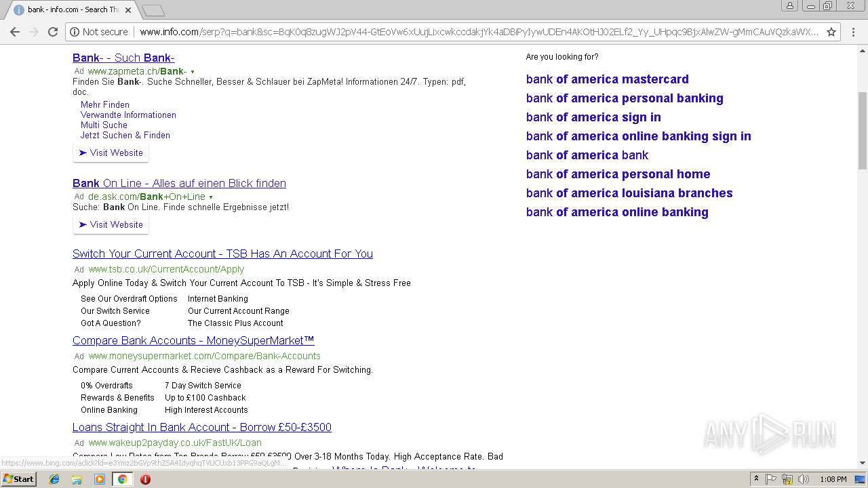The image size is (868, 488).
Task: Open 'The Classic Plus Account' sitelink
Action: [235, 323]
